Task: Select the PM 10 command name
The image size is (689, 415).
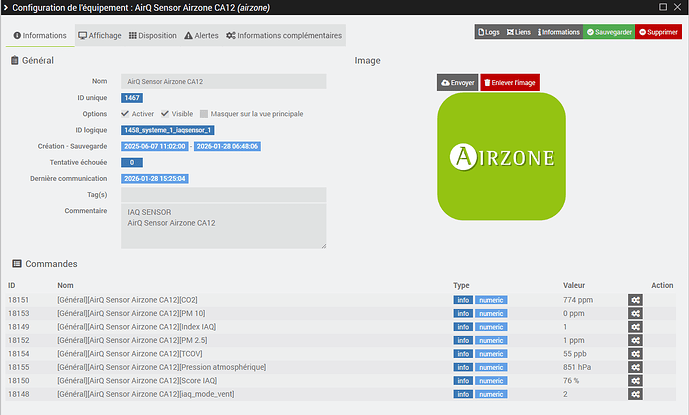Action: [131, 313]
